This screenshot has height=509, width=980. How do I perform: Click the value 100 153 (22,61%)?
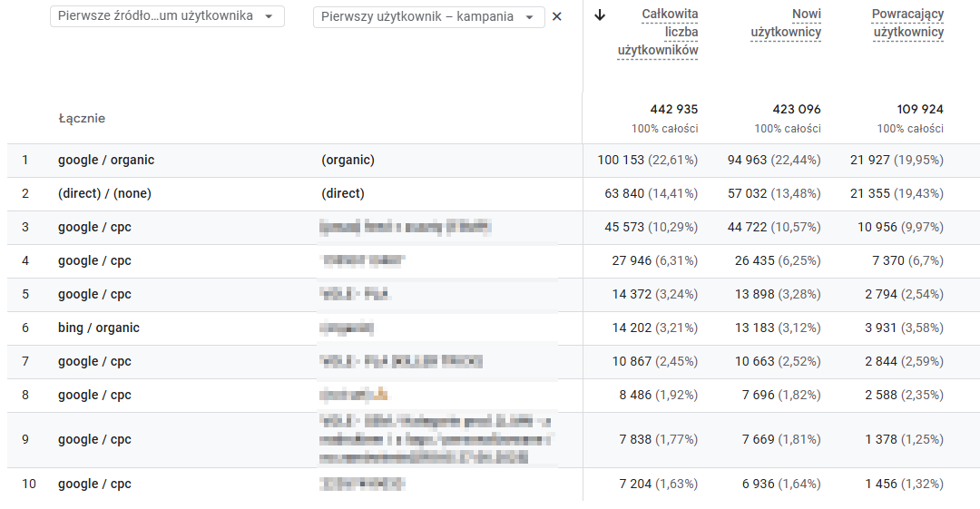pos(648,160)
